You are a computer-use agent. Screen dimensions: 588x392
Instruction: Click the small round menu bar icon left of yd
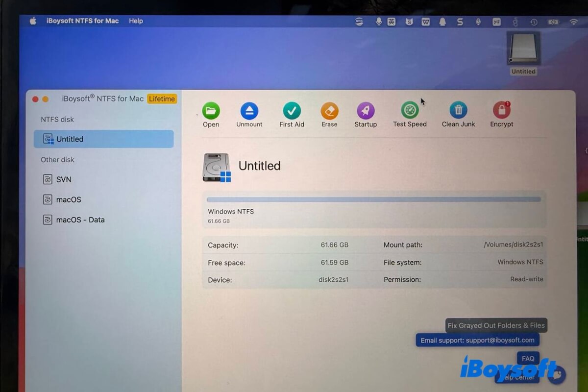tap(478, 22)
